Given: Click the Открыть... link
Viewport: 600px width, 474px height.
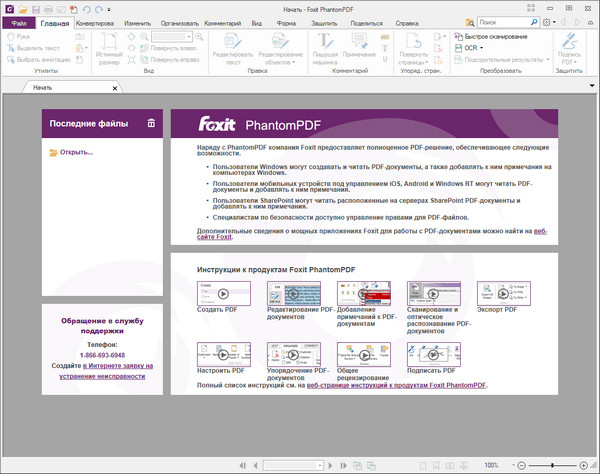Looking at the screenshot, I should (75, 152).
